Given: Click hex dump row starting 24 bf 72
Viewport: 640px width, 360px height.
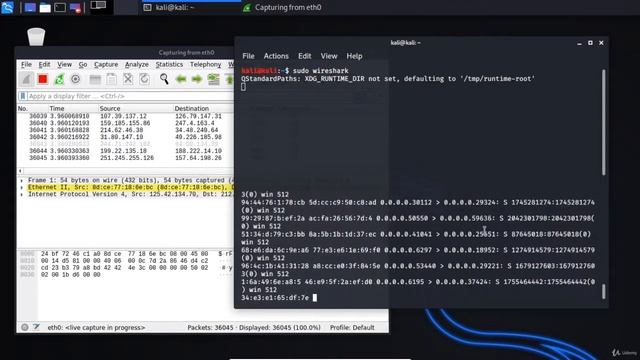Looking at the screenshot, I should point(124,254).
